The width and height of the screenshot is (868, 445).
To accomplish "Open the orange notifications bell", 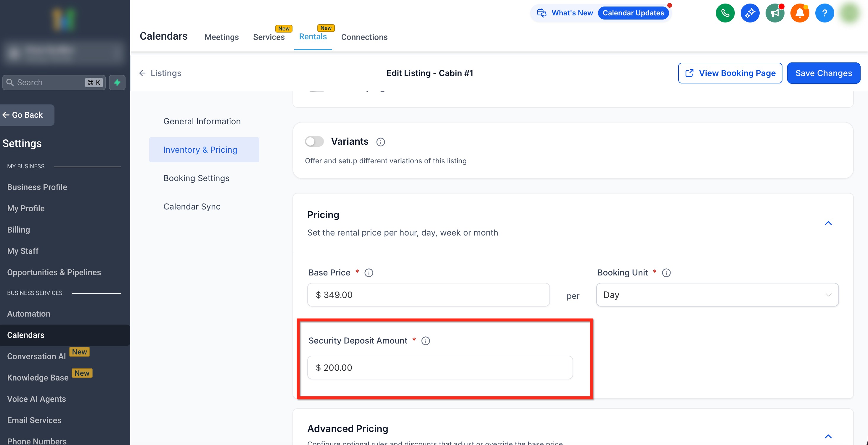I will pyautogui.click(x=800, y=13).
